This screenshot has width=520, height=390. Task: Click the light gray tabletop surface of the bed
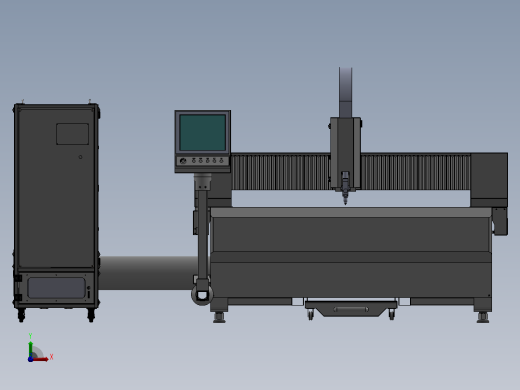[x=351, y=212]
